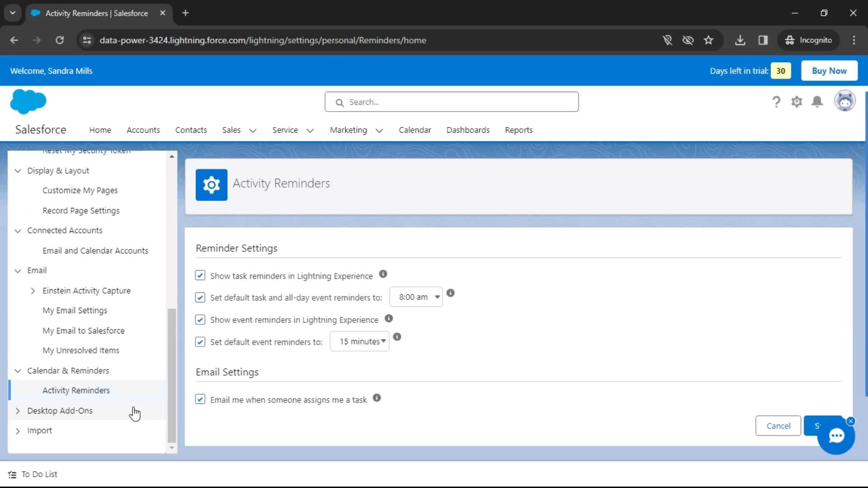Open the Service menu chevron
The width and height of the screenshot is (868, 488).
(x=310, y=131)
